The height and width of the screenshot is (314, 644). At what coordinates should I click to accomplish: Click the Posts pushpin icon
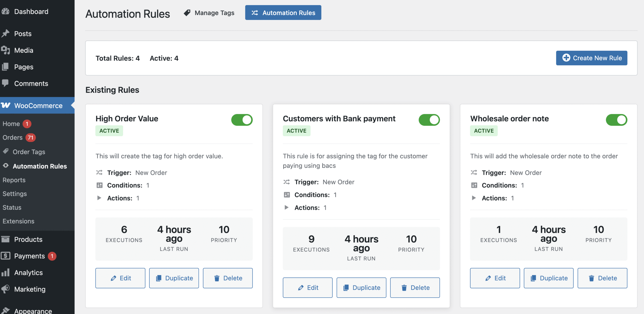click(x=6, y=33)
